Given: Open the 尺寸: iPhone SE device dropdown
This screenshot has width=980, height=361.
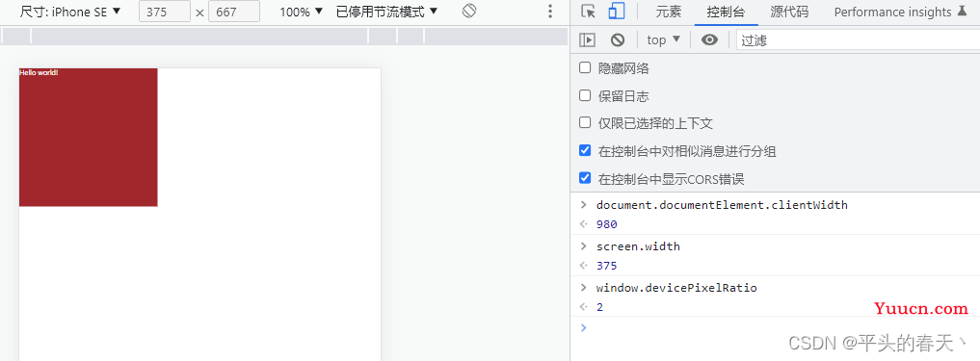Looking at the screenshot, I should (x=70, y=12).
